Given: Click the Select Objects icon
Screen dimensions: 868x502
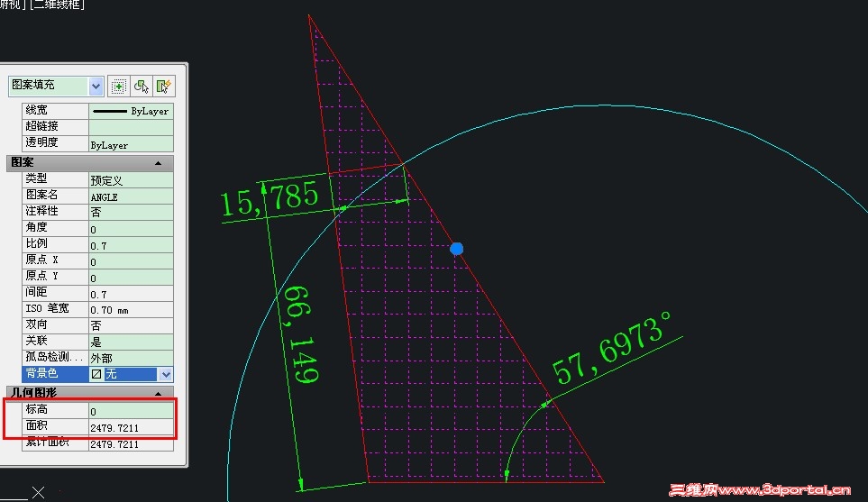Looking at the screenshot, I should (142, 86).
